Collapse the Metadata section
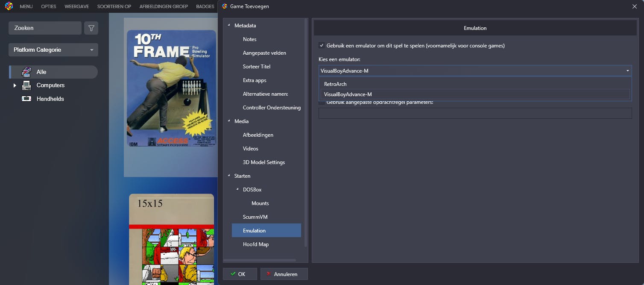The width and height of the screenshot is (644, 285). coord(228,26)
